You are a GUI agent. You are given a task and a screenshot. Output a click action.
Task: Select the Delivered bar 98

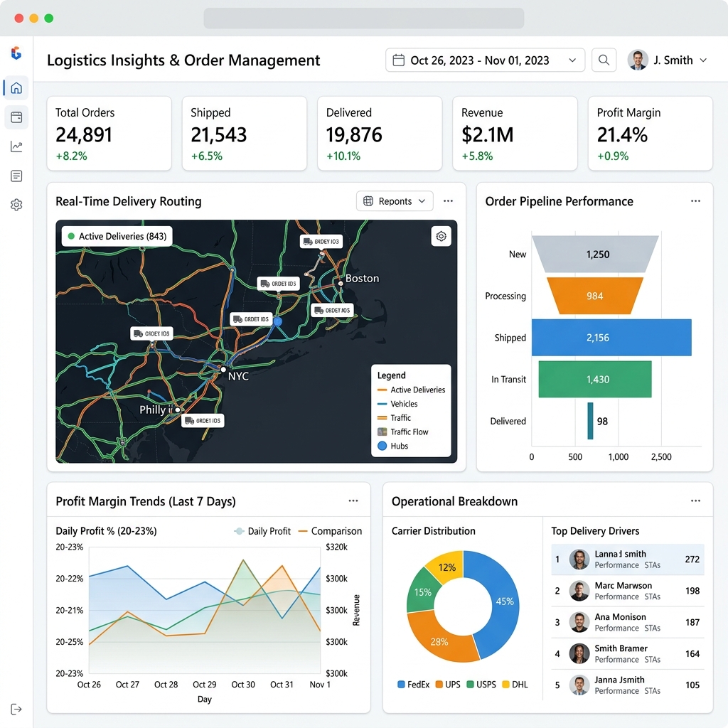(590, 421)
